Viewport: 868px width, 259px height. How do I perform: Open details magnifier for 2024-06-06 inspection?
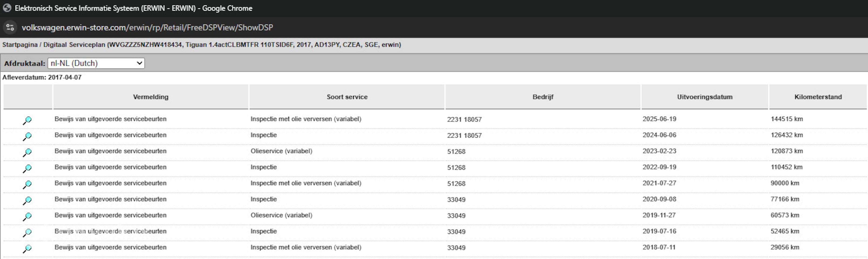tap(27, 137)
